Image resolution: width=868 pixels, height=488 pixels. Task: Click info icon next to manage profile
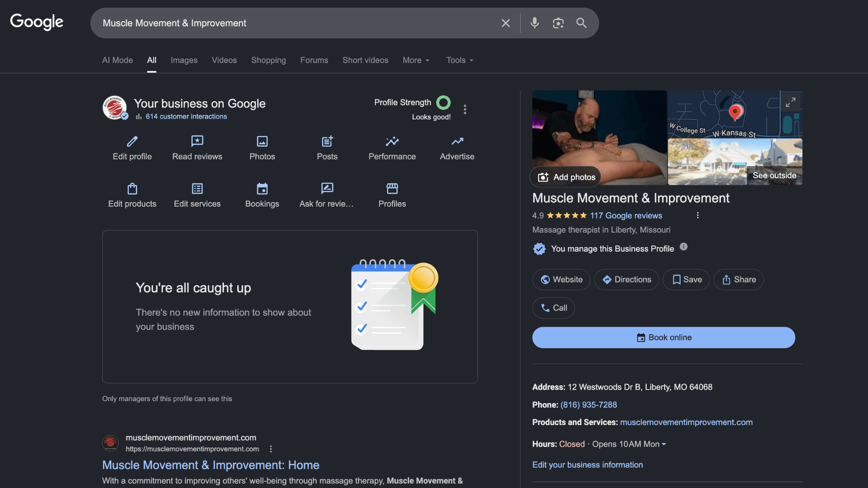(x=684, y=247)
